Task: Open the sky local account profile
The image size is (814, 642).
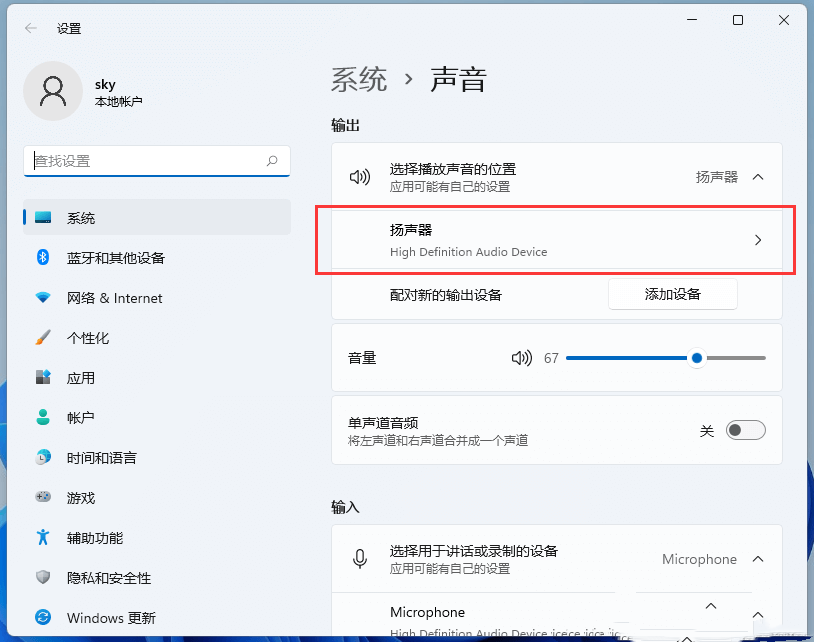Action: point(105,90)
